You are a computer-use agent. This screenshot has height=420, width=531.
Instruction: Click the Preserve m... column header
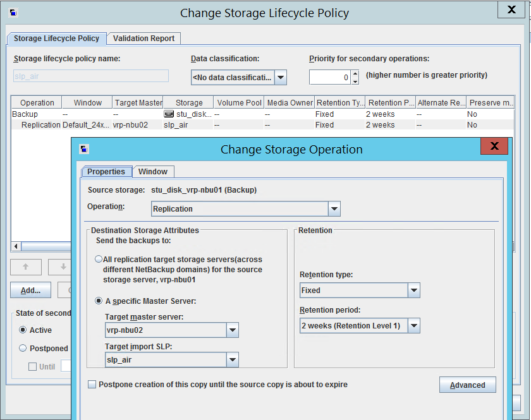(491, 102)
